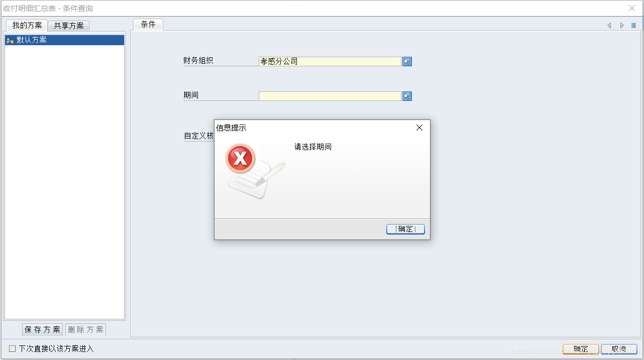
Task: Click the bottom 确定 button of query window
Action: [x=581, y=349]
